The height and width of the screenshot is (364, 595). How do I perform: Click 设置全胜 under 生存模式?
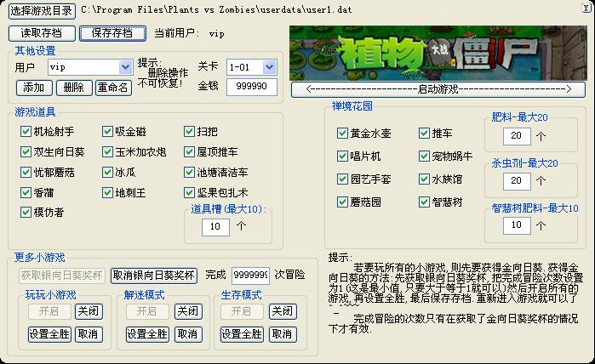coord(242,334)
